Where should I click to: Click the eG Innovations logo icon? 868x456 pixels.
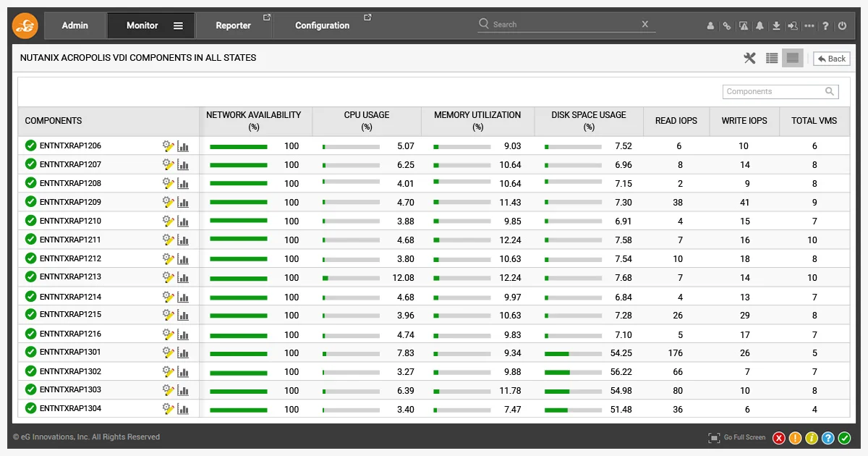(x=25, y=25)
